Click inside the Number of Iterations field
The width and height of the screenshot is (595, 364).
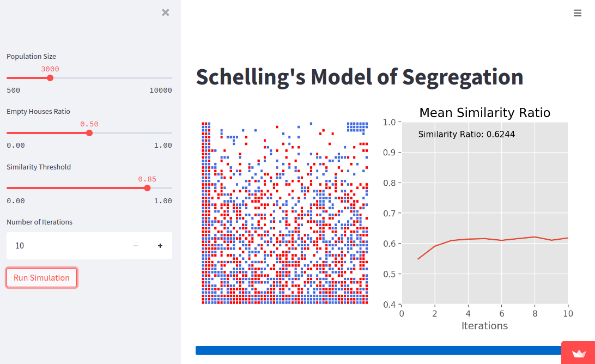(x=65, y=246)
